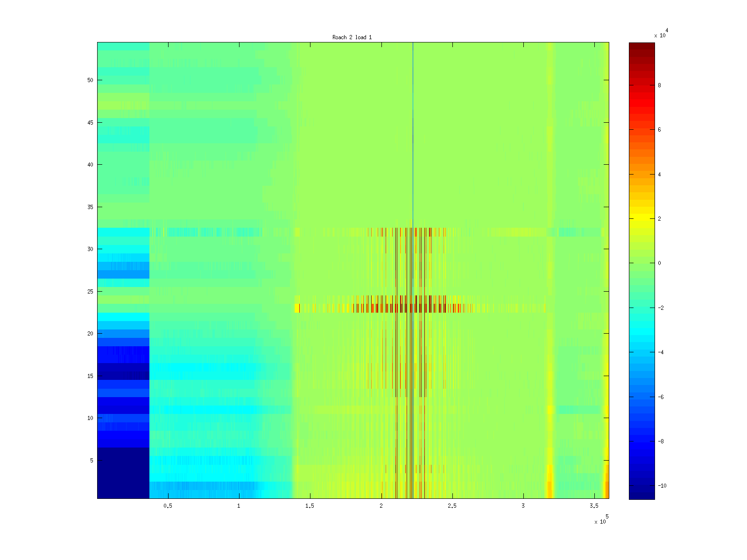
Task: Click the x-axis tick label 3.5
Action: (594, 506)
